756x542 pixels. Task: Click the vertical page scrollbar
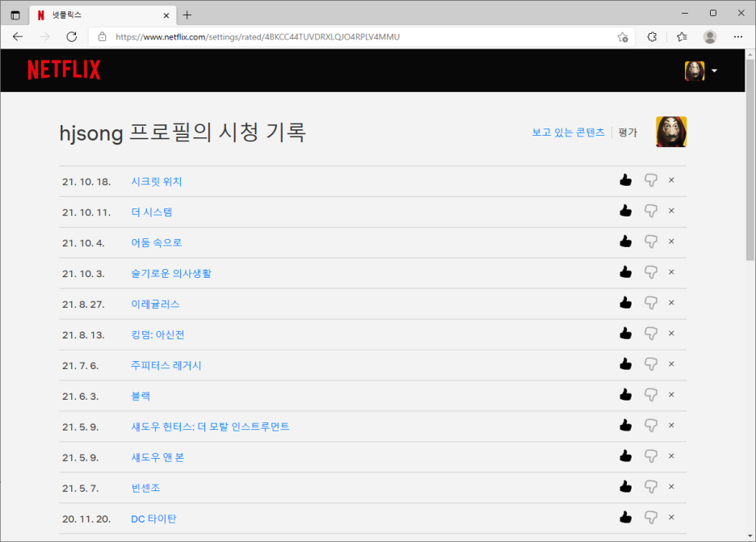[750, 159]
